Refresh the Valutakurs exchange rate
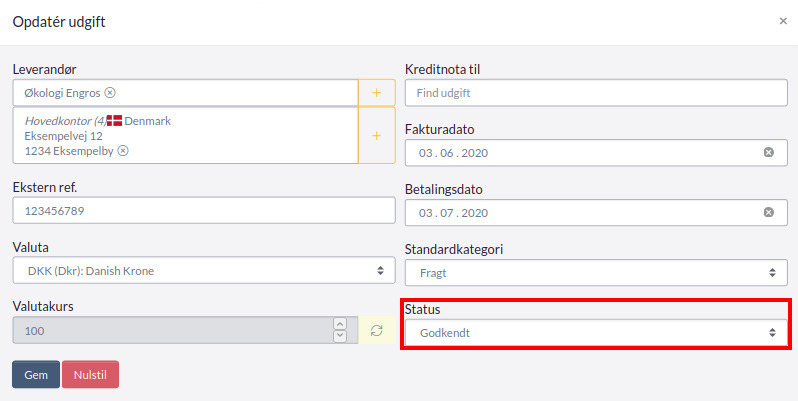 (377, 330)
